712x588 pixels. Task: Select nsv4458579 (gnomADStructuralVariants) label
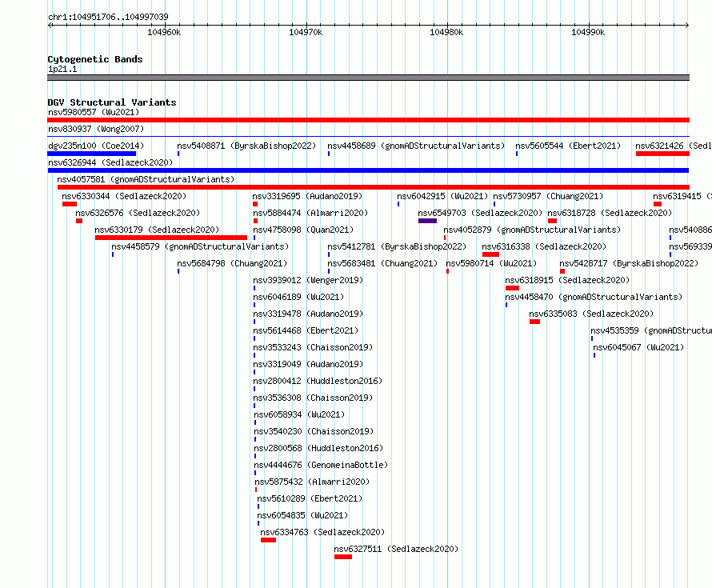point(200,246)
